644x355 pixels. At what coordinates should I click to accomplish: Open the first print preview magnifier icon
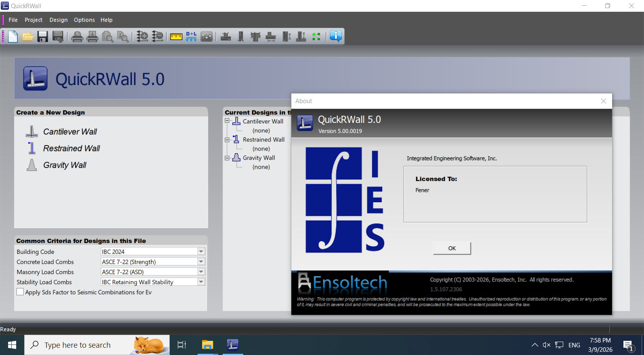click(x=107, y=36)
